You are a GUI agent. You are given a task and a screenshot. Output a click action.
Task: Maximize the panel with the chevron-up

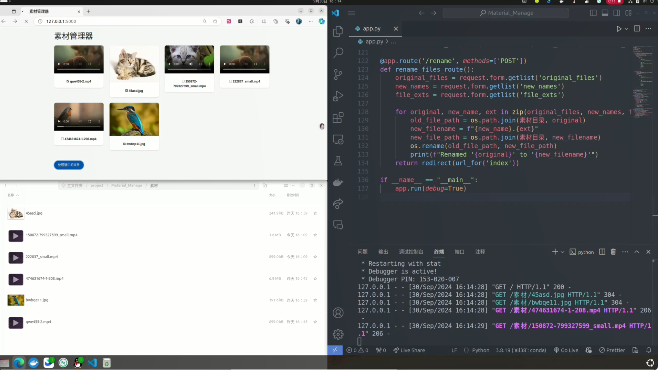[x=637, y=252]
